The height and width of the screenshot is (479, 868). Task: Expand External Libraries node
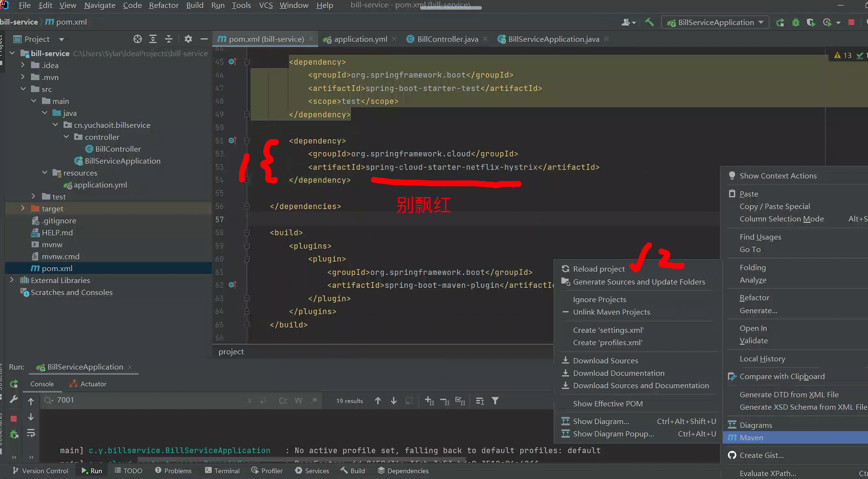click(12, 280)
